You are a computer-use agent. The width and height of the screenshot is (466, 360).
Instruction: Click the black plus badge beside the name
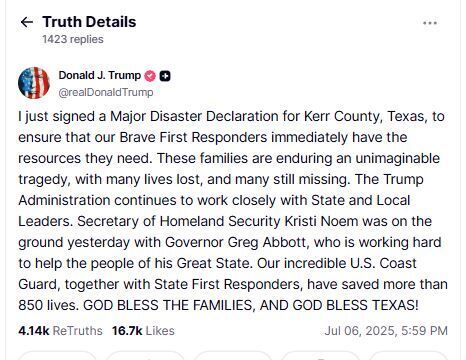pyautogui.click(x=165, y=76)
